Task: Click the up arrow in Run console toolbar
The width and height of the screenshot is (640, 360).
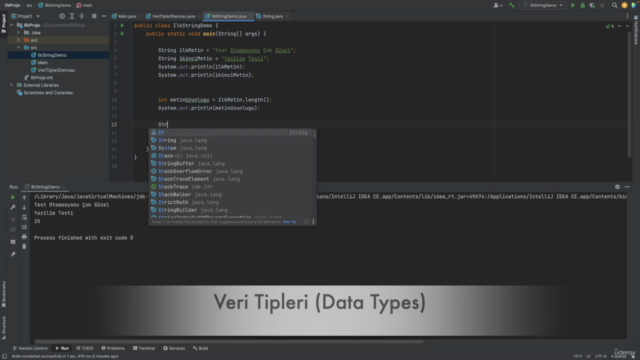Action: 24,198
